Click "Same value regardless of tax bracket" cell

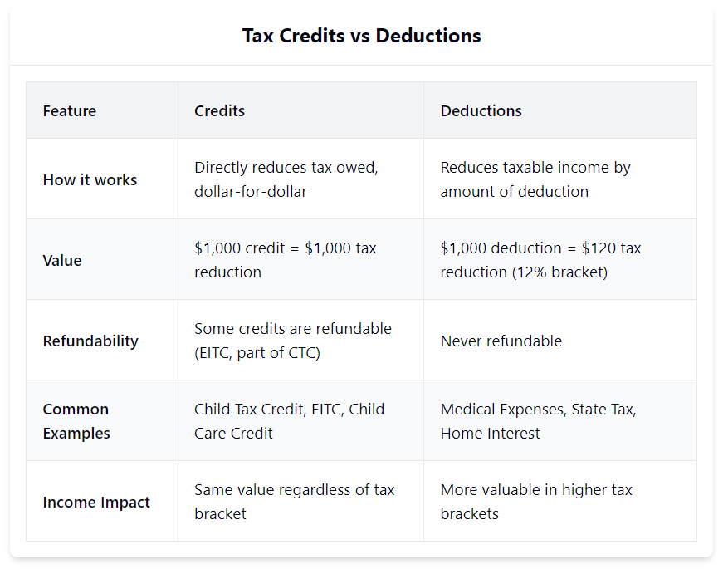tap(294, 502)
